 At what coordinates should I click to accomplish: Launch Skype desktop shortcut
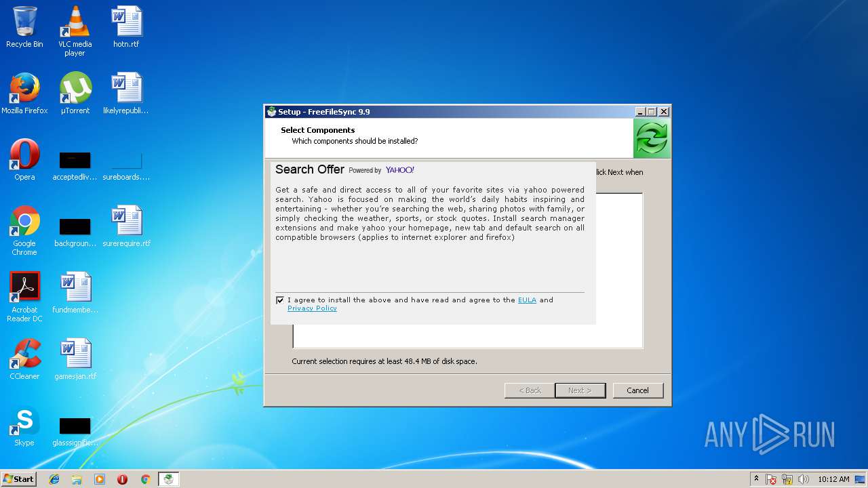point(24,426)
